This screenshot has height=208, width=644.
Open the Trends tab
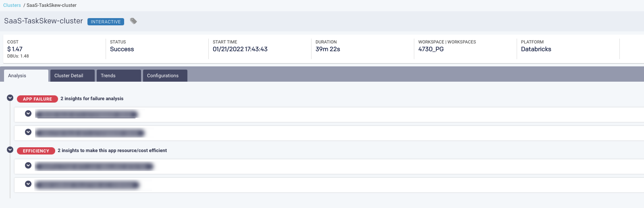118,76
